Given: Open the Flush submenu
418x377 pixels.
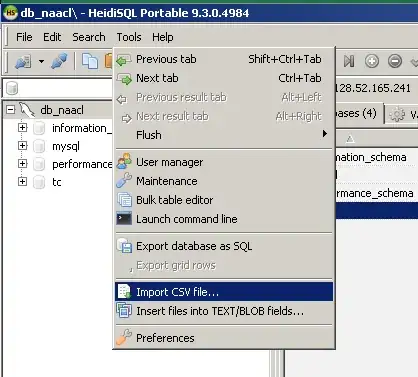Looking at the screenshot, I should (x=224, y=135).
